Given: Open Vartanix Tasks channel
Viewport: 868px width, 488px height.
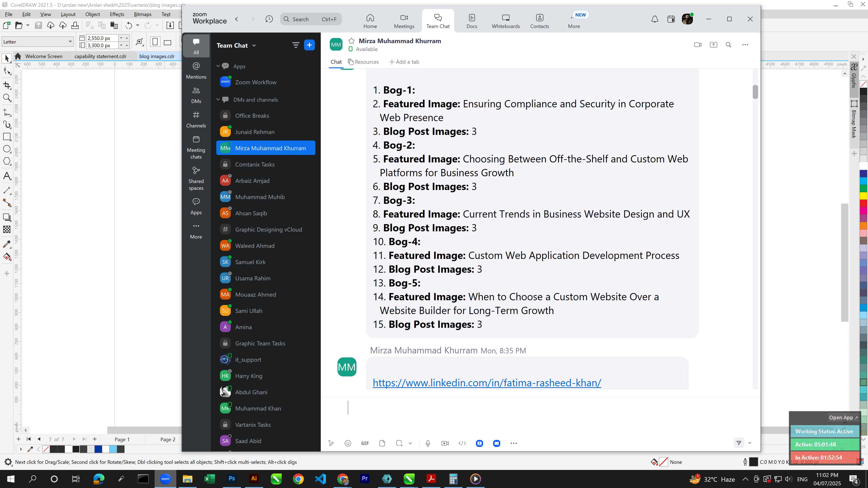Looking at the screenshot, I should (x=266, y=425).
